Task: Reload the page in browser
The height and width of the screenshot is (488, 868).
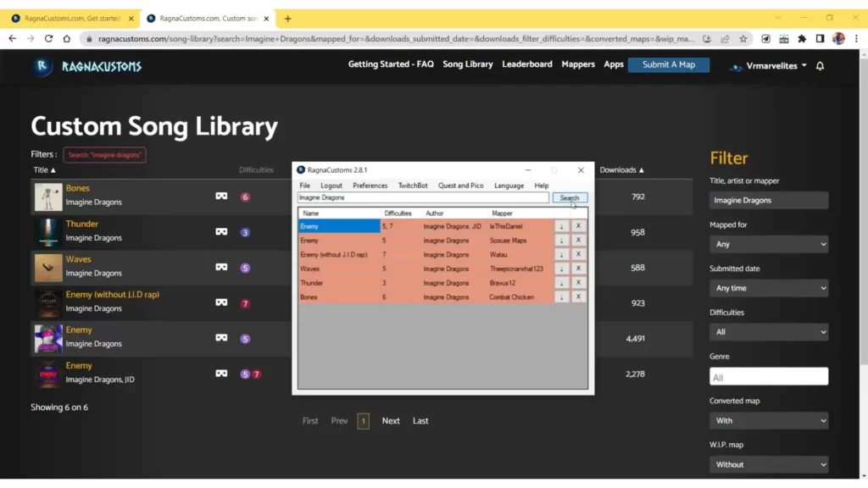Action: (x=48, y=39)
